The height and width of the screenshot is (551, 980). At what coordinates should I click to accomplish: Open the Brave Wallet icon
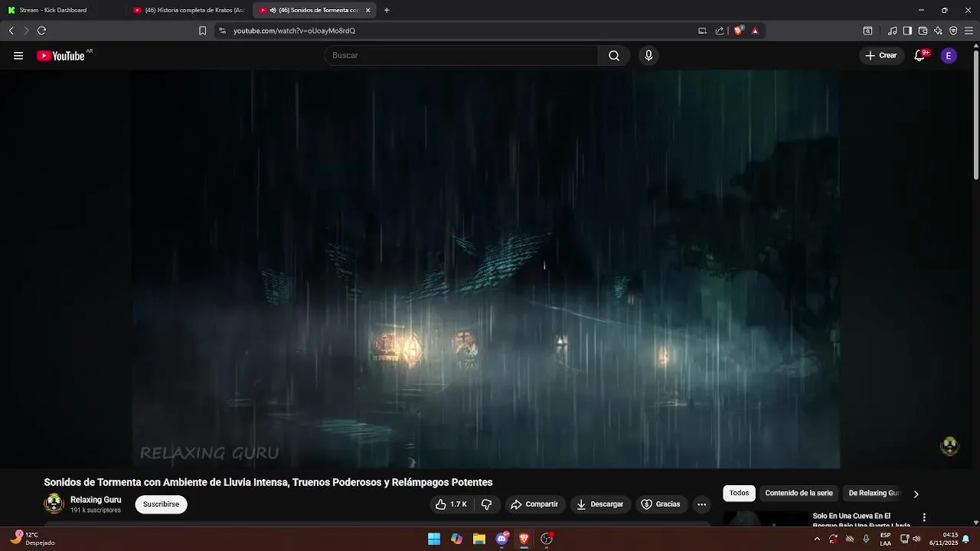[923, 31]
